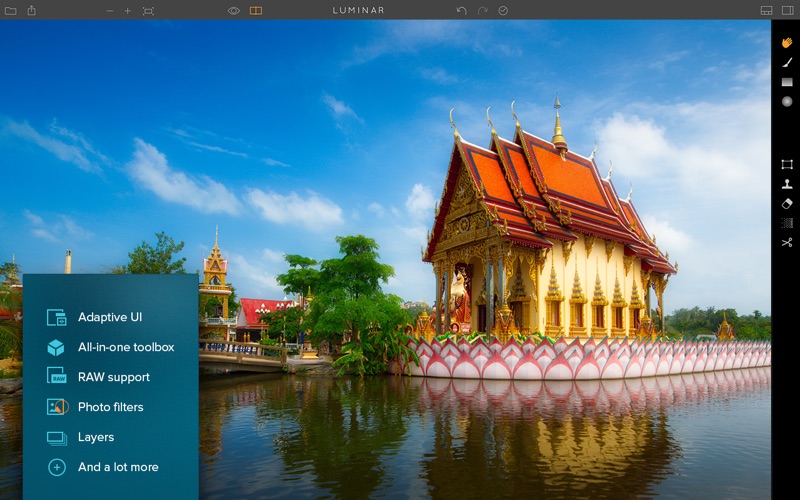Image resolution: width=800 pixels, height=500 pixels.
Task: Click the RAW support icon
Action: point(57,376)
